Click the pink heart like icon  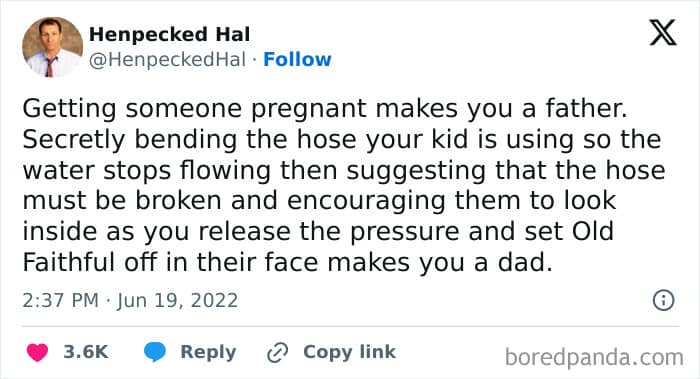(37, 352)
